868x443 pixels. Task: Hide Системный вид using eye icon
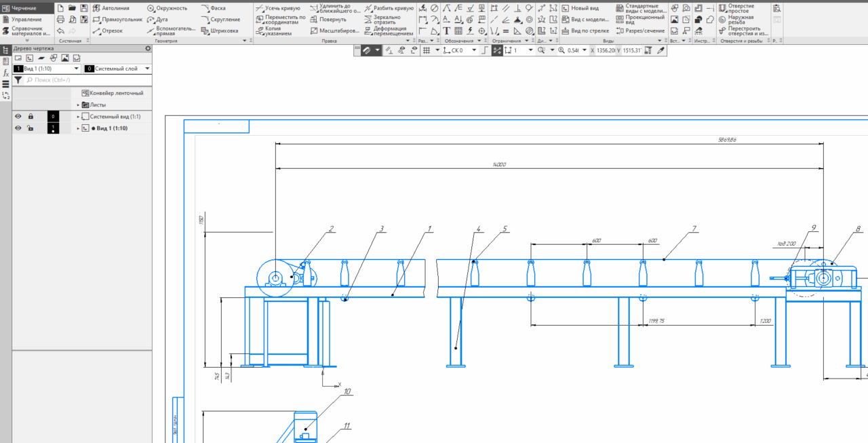click(x=18, y=117)
